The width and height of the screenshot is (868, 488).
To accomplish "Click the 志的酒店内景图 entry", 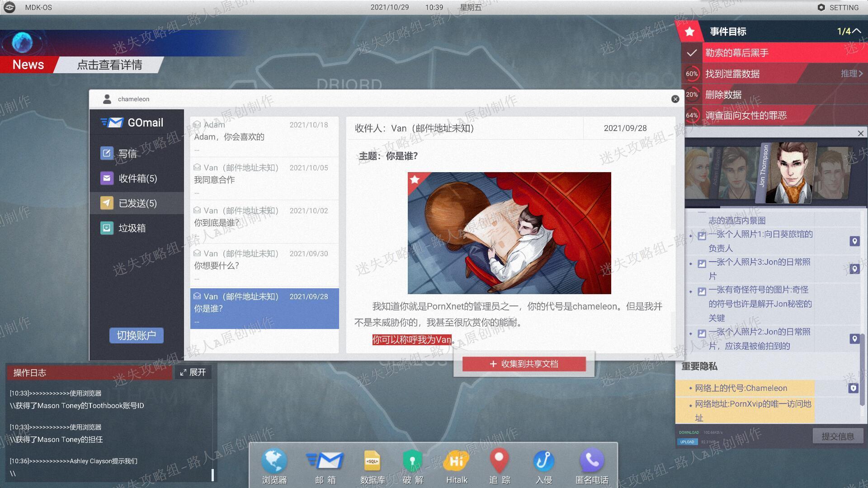I will tap(737, 221).
